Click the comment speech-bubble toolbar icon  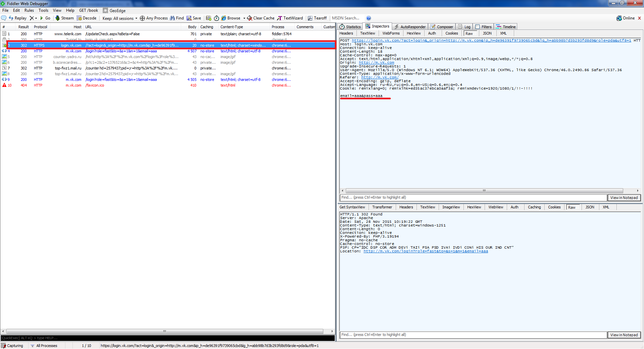(x=4, y=18)
